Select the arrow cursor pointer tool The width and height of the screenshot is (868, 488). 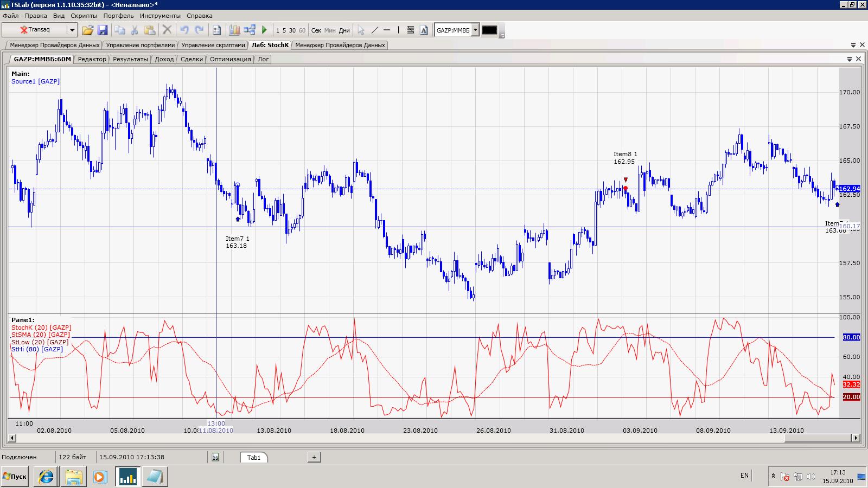click(x=361, y=30)
